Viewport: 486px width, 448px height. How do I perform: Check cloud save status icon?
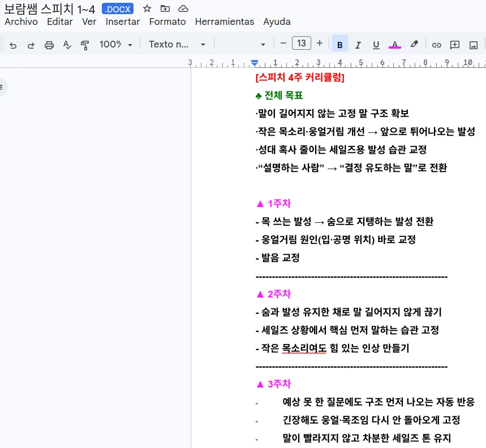point(183,8)
